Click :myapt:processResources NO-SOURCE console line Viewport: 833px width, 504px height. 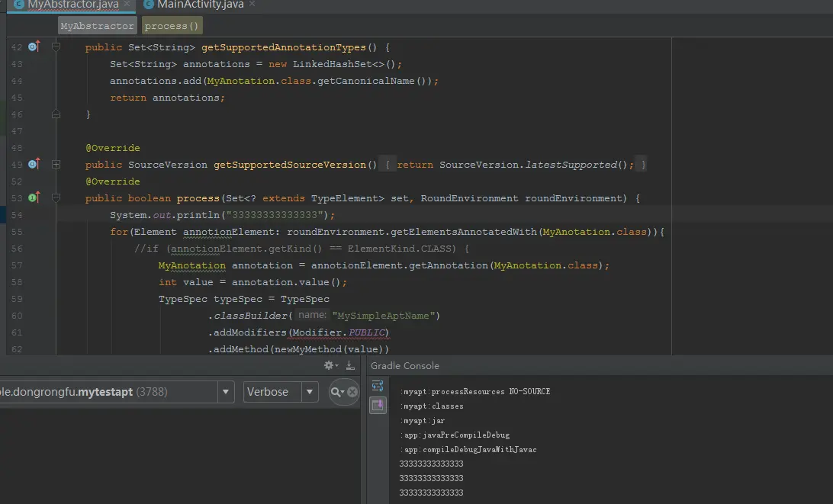474,391
